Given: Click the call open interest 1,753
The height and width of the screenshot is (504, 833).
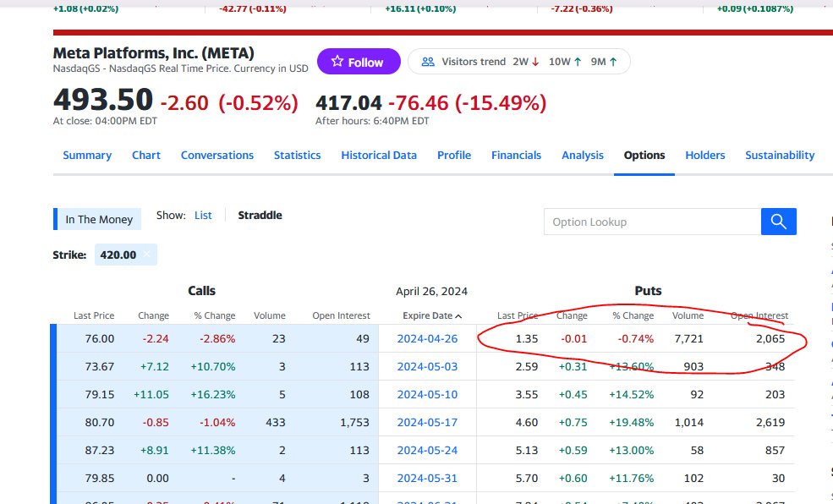Looking at the screenshot, I should pos(355,422).
